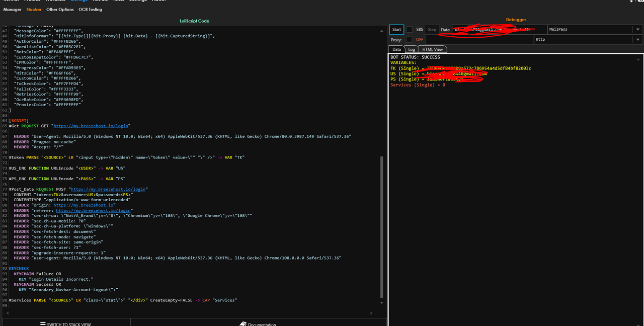Click the Secondary_Navbar-Account-Logout key line
This screenshot has width=644, height=326.
tap(68, 290)
